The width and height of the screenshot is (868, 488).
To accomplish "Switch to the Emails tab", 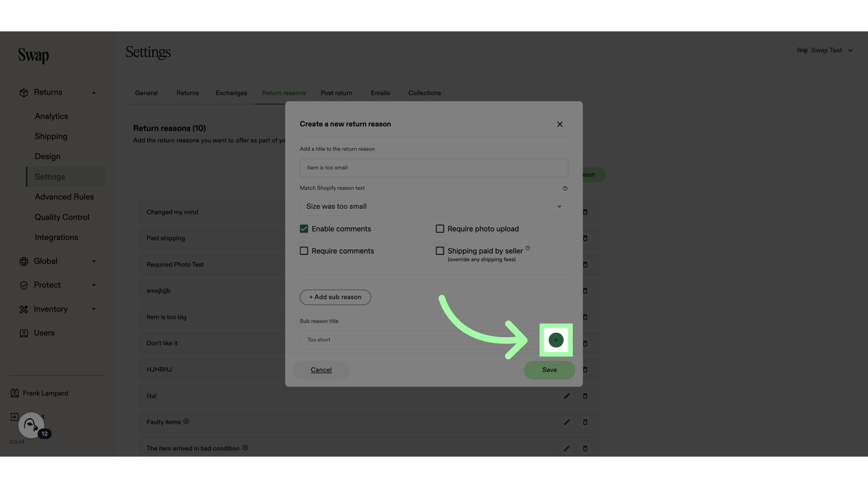I will tap(380, 93).
